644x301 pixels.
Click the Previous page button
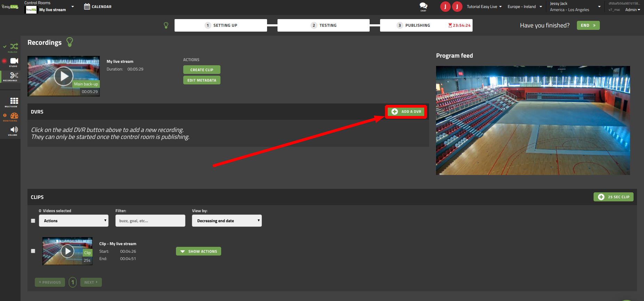tap(50, 282)
